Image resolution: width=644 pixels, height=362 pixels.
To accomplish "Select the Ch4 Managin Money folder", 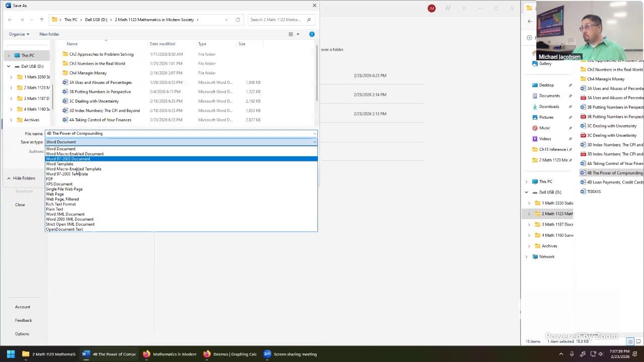I will tap(88, 73).
